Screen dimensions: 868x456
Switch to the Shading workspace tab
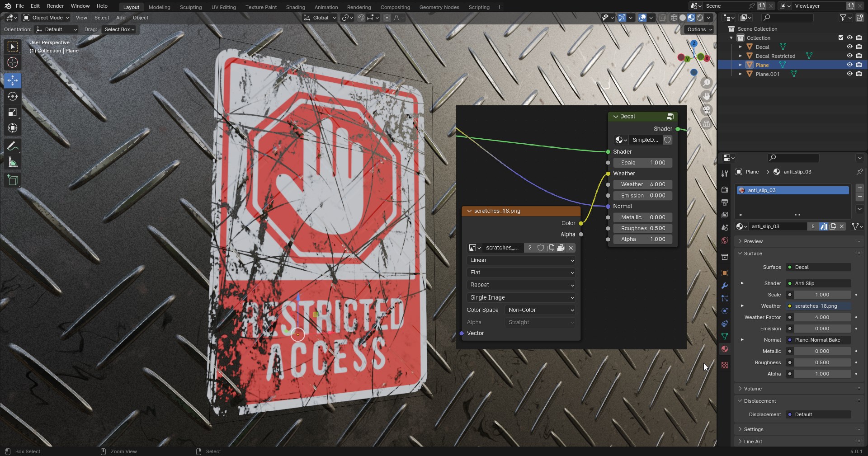(x=295, y=7)
